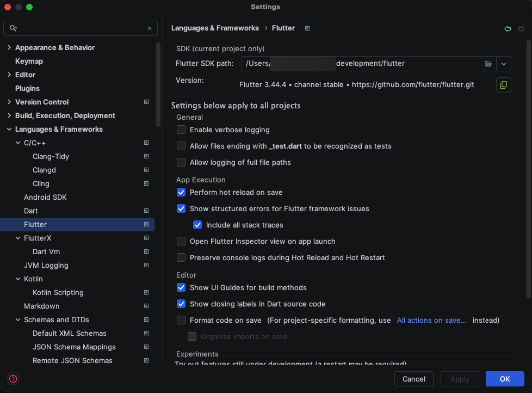Browse for Flutter SDK path folder icon
The height and width of the screenshot is (393, 532).
(488, 64)
